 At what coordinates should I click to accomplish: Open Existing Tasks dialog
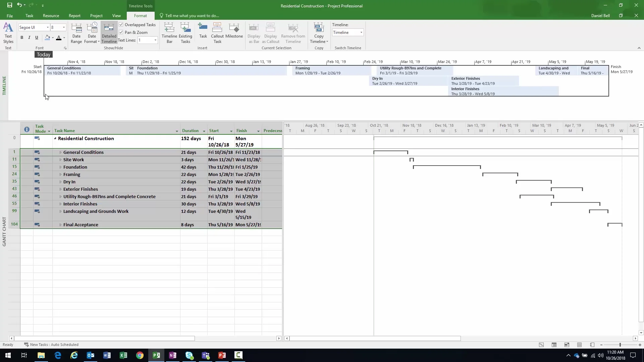185,33
